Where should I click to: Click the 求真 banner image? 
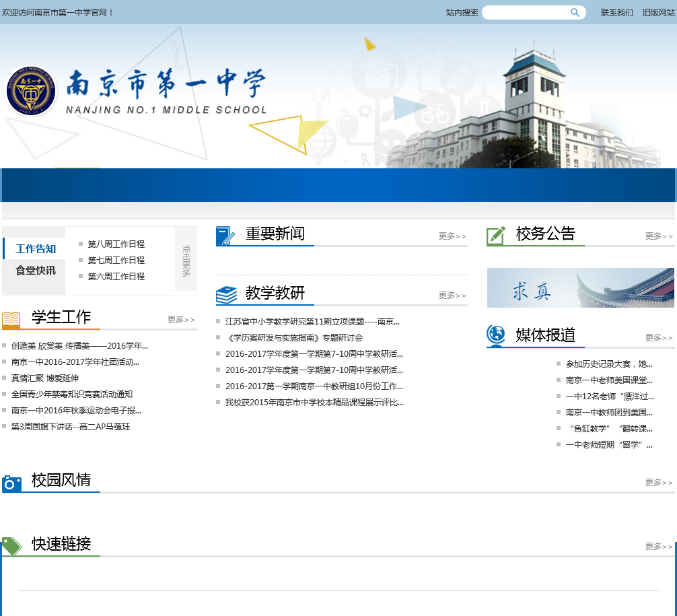coord(580,287)
